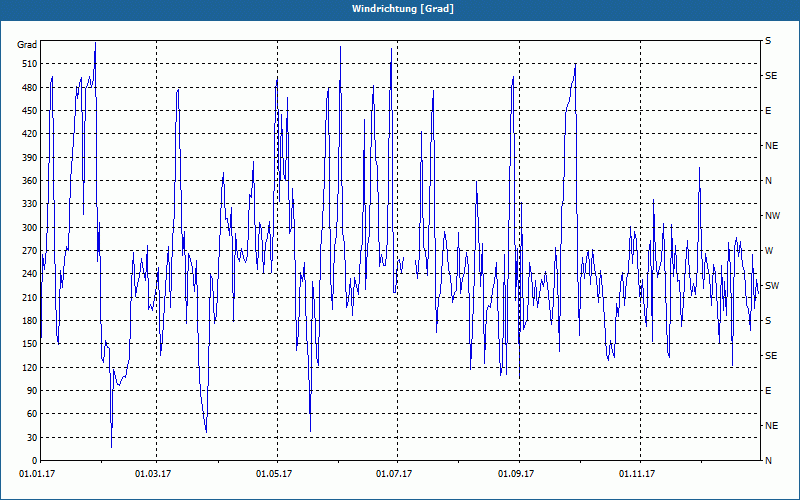
Task: Click the SE compass label on the 480 gridline
Action: coord(771,76)
